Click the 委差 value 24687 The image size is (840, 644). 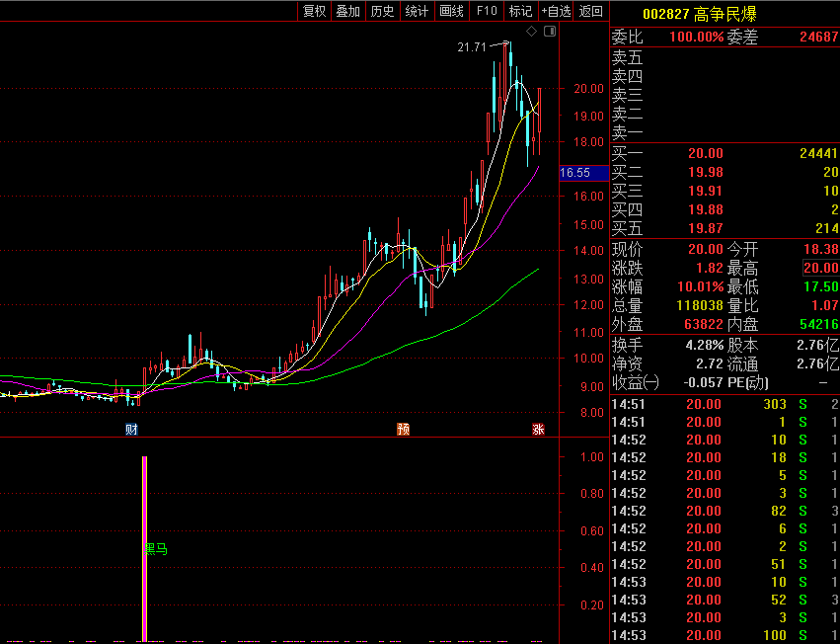819,37
